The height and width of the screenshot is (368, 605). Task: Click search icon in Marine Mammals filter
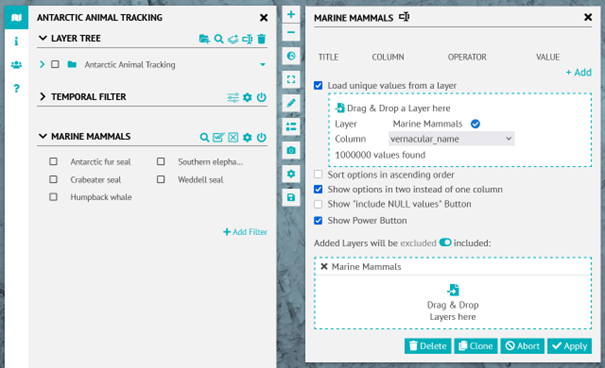[x=204, y=137]
